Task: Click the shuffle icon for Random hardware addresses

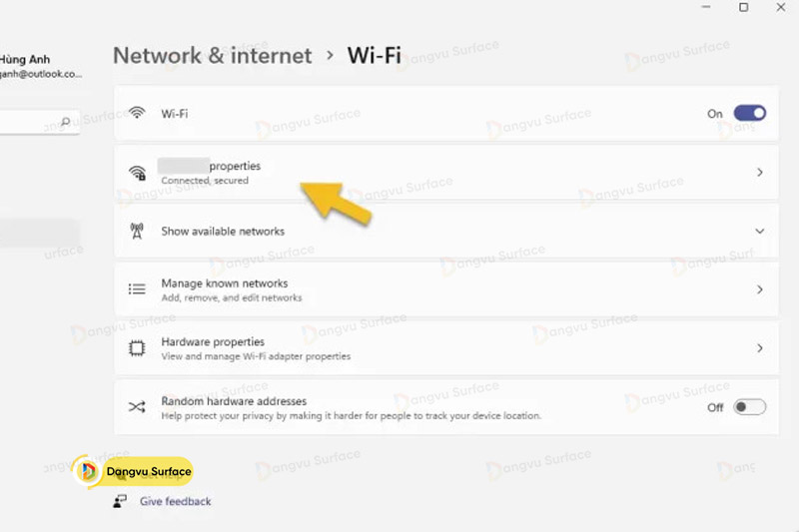Action: 137,407
